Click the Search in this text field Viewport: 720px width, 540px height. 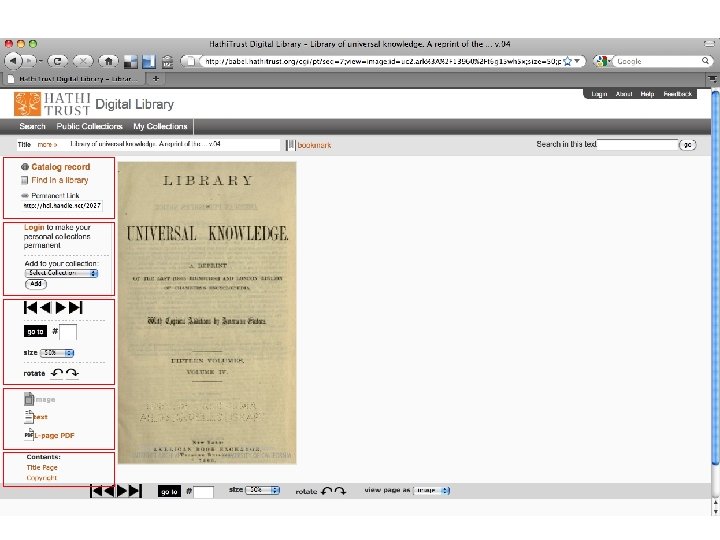tap(637, 145)
